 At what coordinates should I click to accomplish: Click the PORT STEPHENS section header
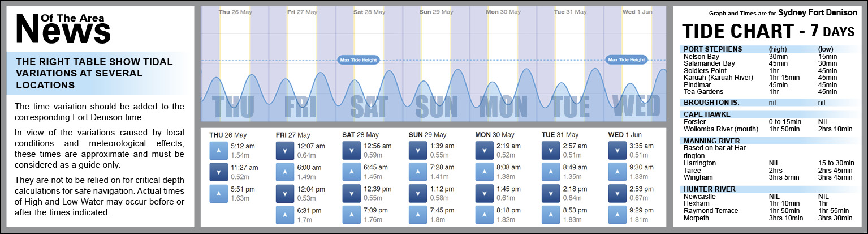coord(712,49)
